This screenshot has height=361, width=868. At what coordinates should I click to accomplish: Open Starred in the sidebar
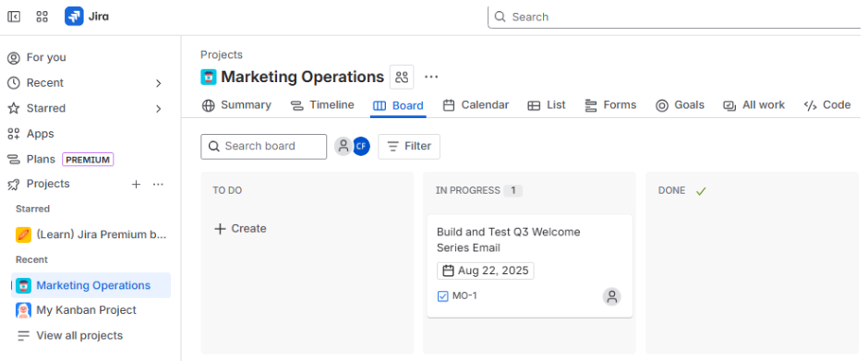46,109
